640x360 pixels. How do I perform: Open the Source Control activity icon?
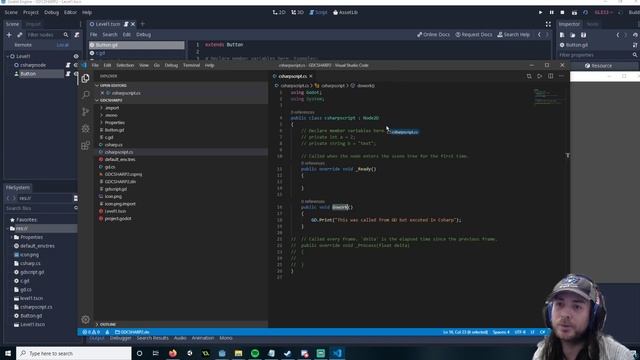click(85, 111)
